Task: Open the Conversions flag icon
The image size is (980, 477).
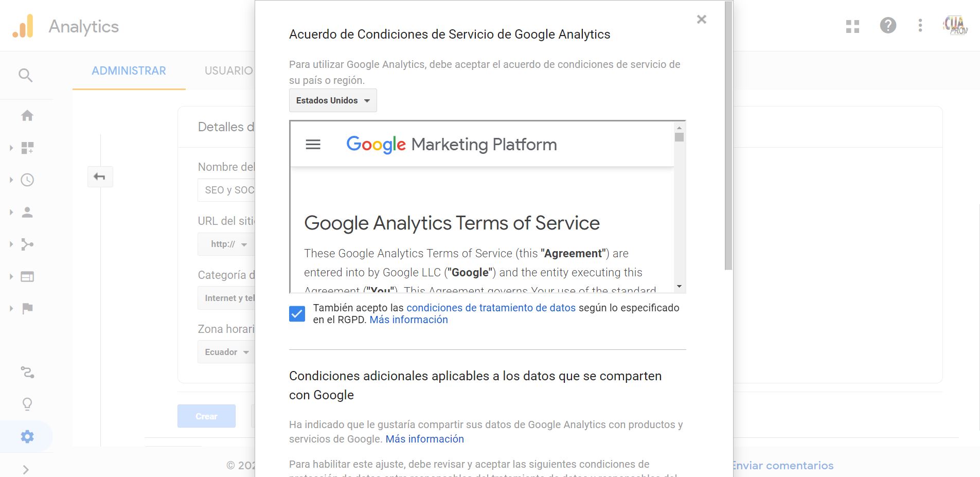Action: 27,309
